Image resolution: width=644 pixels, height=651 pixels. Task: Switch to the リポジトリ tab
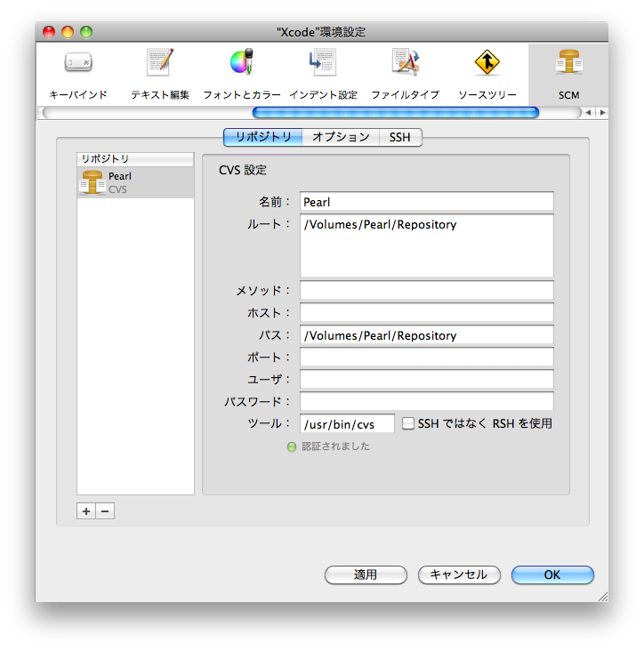(262, 137)
